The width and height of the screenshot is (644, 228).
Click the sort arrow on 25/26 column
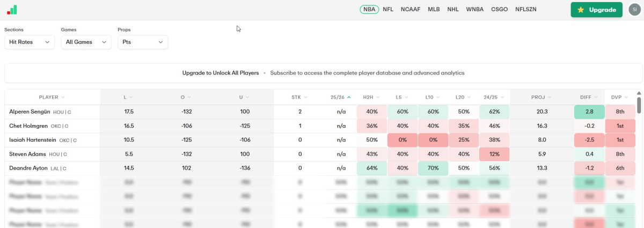point(349,97)
